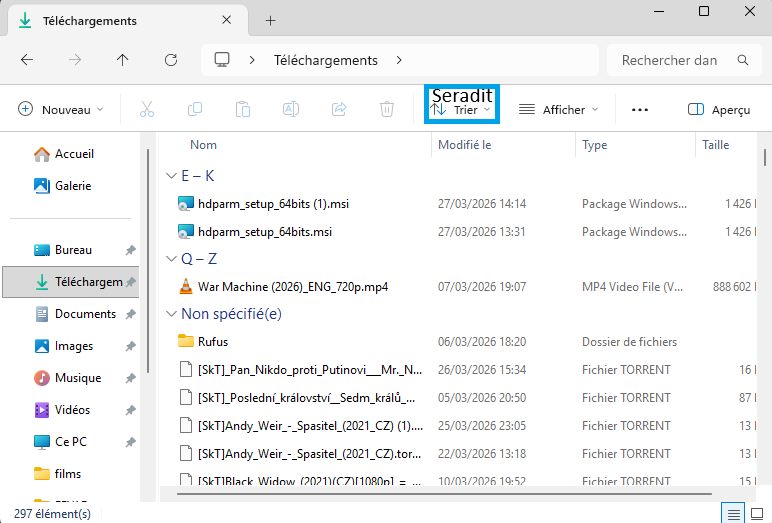Sort by Taille column header
Screen dimensions: 772x523
[715, 145]
